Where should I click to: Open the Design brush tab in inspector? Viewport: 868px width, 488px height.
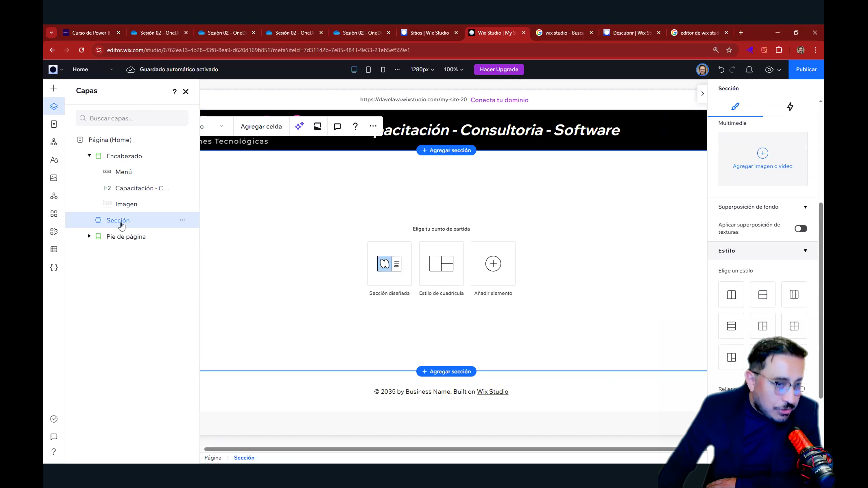[735, 106]
